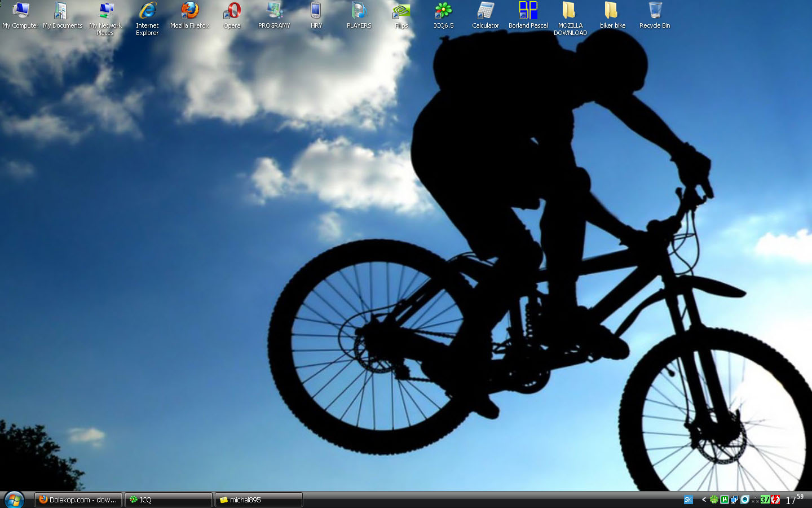812x508 pixels.
Task: Open the Start menu orb
Action: (x=14, y=500)
